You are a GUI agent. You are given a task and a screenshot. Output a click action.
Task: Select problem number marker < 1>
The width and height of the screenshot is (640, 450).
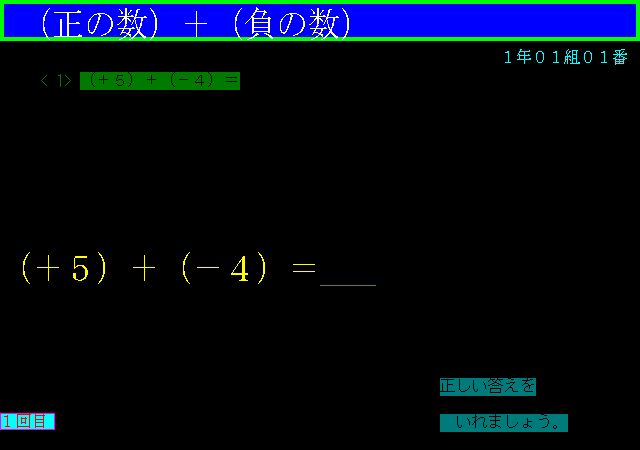(56, 81)
